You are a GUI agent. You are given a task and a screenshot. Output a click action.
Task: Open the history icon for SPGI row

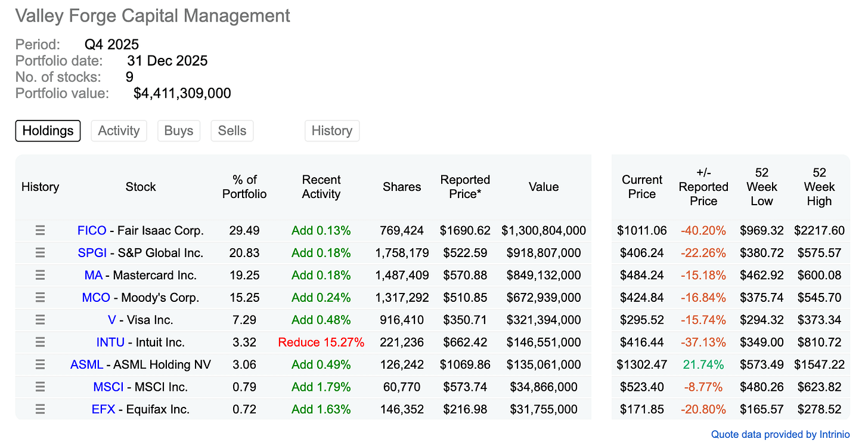40,253
